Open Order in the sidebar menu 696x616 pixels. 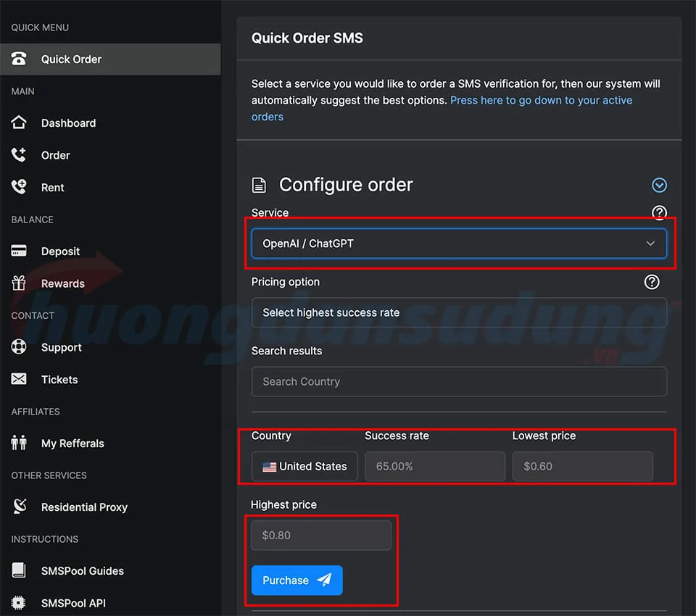55,155
